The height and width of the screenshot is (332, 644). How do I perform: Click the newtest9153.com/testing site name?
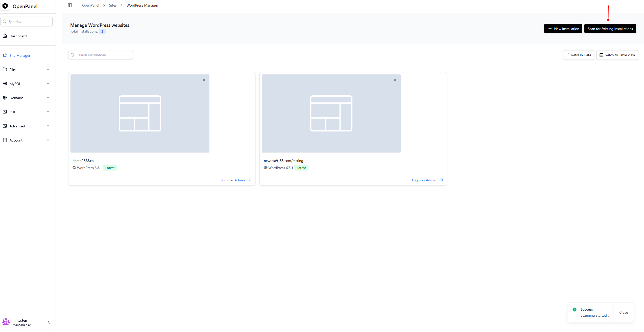283,161
